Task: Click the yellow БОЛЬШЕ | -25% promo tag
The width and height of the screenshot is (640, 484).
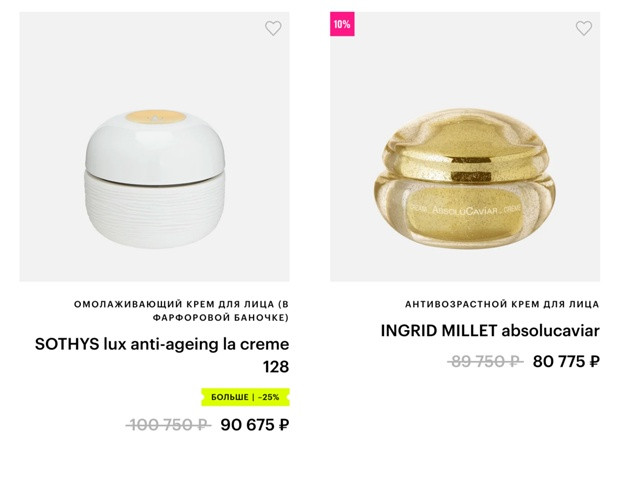Action: [x=245, y=397]
